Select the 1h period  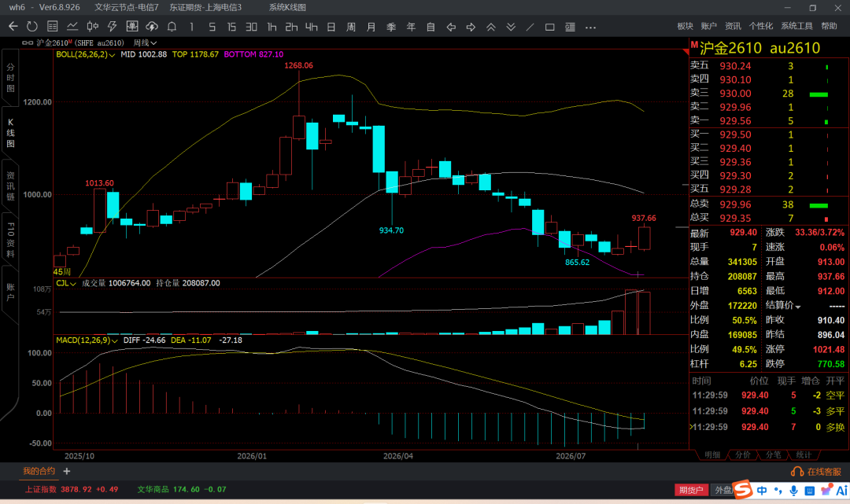pyautogui.click(x=272, y=27)
